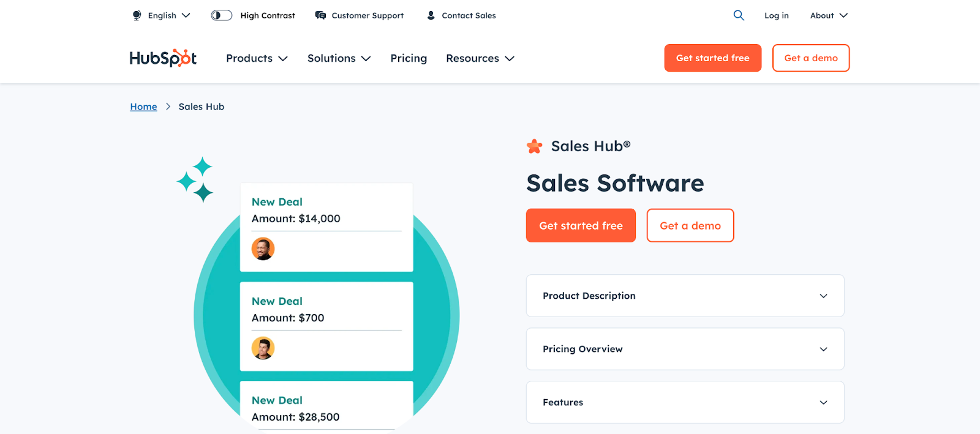The height and width of the screenshot is (434, 980).
Task: Click the Customer Support chat icon
Action: pos(320,15)
